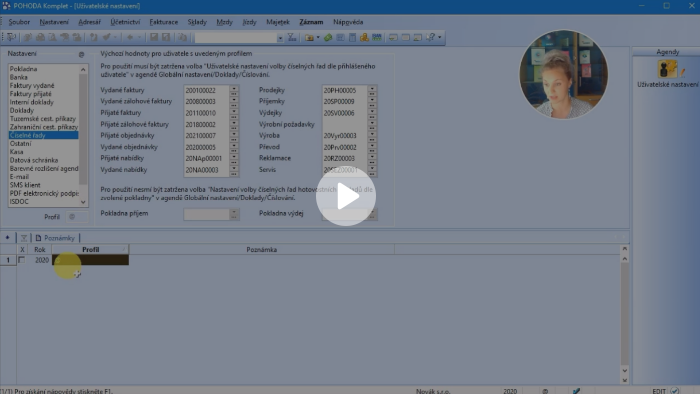Viewport: 700px width, 394px height.
Task: Click the filter funnel toolbar icon
Action: [x=292, y=37]
